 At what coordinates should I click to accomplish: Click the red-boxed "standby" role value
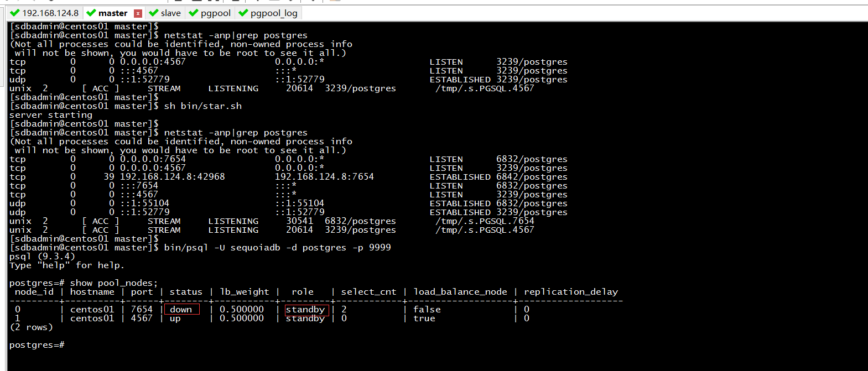306,310
